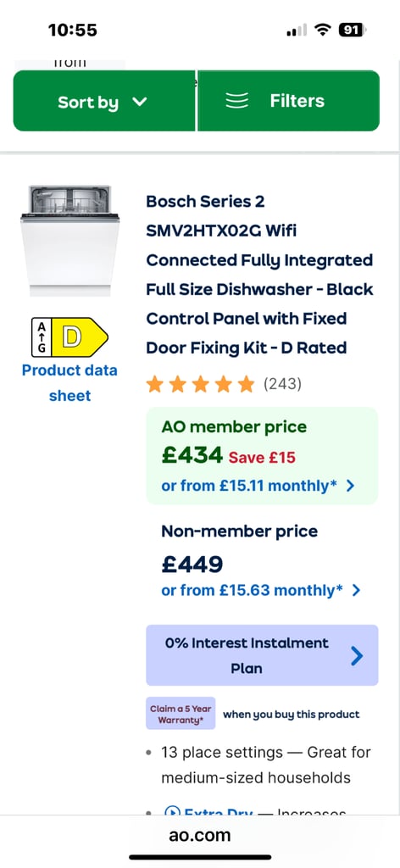Open the Bosch dishwasher product image
This screenshot has height=868, width=400.
[x=69, y=242]
